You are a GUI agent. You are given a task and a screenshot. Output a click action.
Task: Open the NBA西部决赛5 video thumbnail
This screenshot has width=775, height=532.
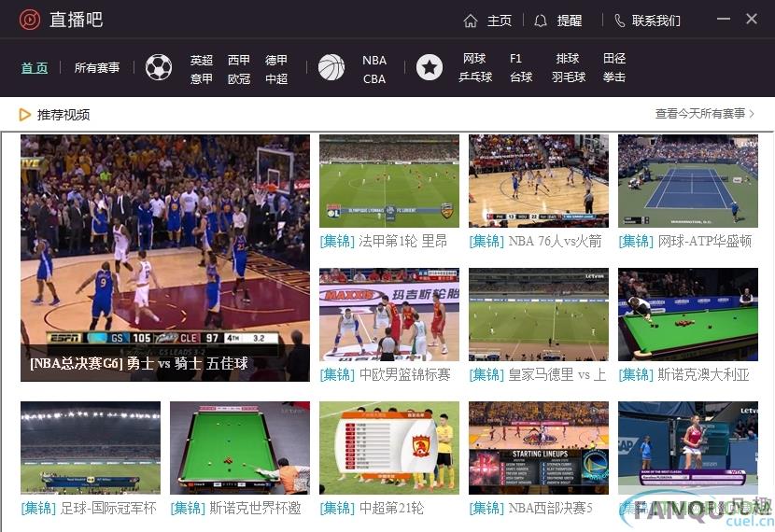pos(539,447)
